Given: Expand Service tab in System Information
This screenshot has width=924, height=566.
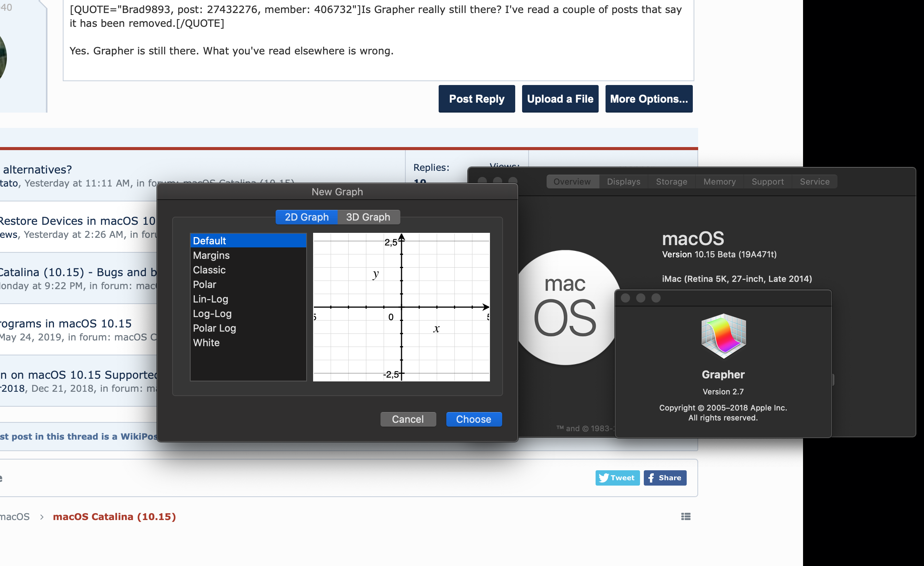Looking at the screenshot, I should 813,182.
